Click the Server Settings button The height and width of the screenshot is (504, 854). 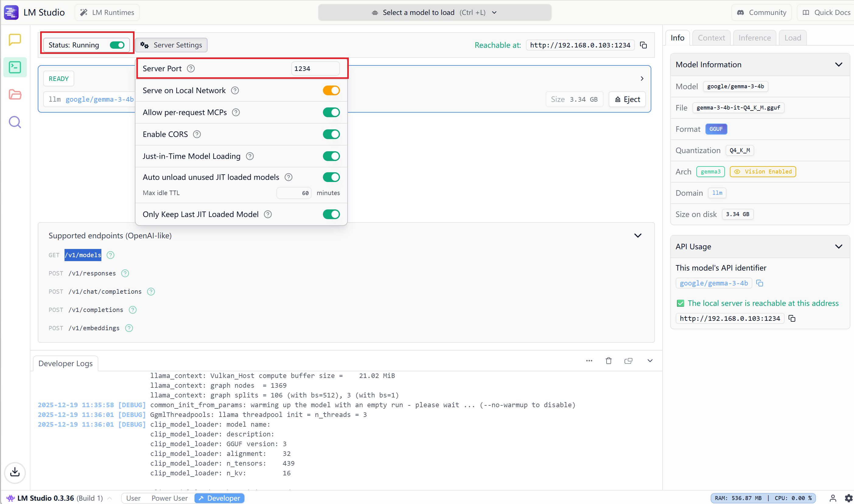click(171, 45)
